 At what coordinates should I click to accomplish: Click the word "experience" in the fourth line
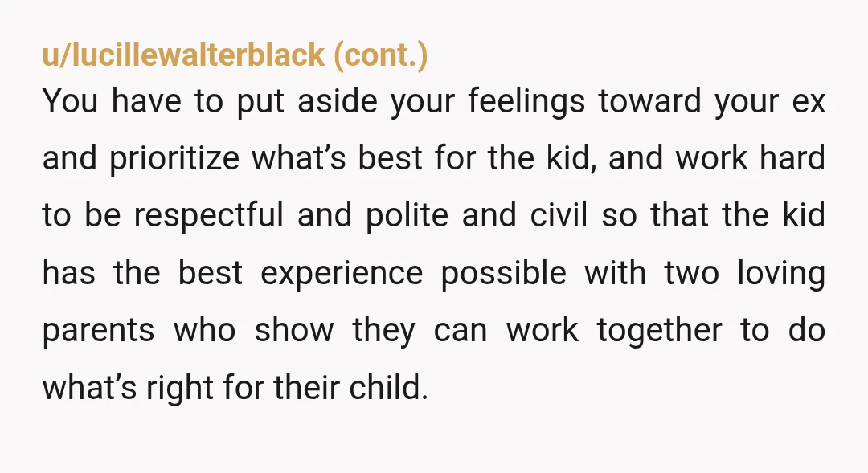point(342,274)
